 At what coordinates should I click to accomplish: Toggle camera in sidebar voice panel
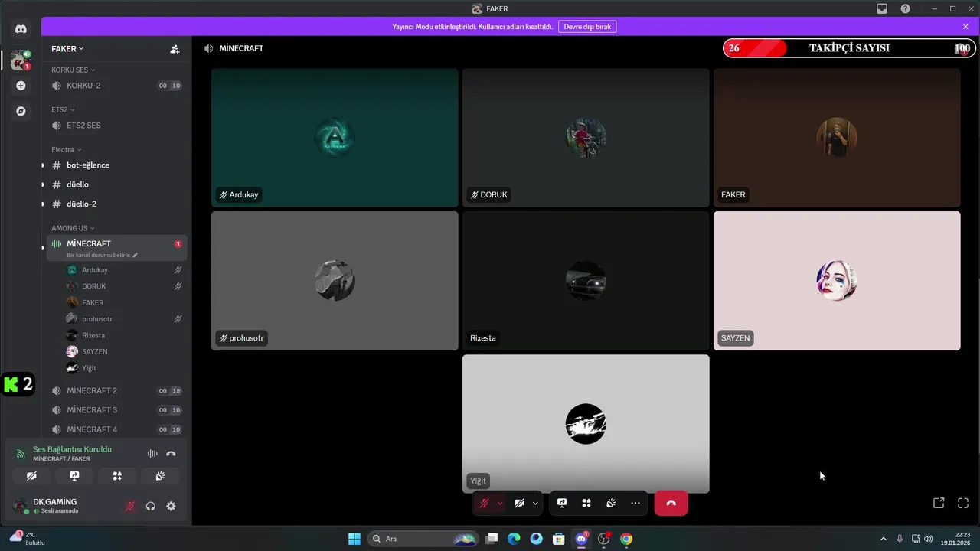[x=31, y=476]
